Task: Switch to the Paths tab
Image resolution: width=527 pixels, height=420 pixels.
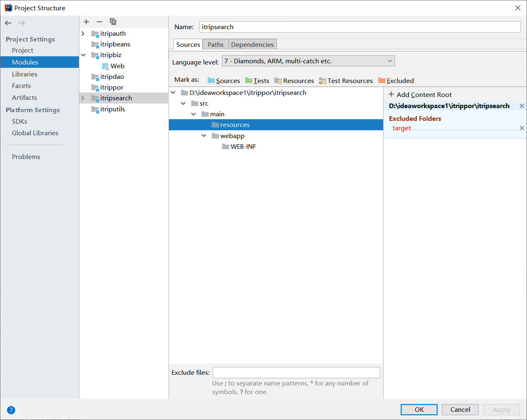Action: [215, 44]
